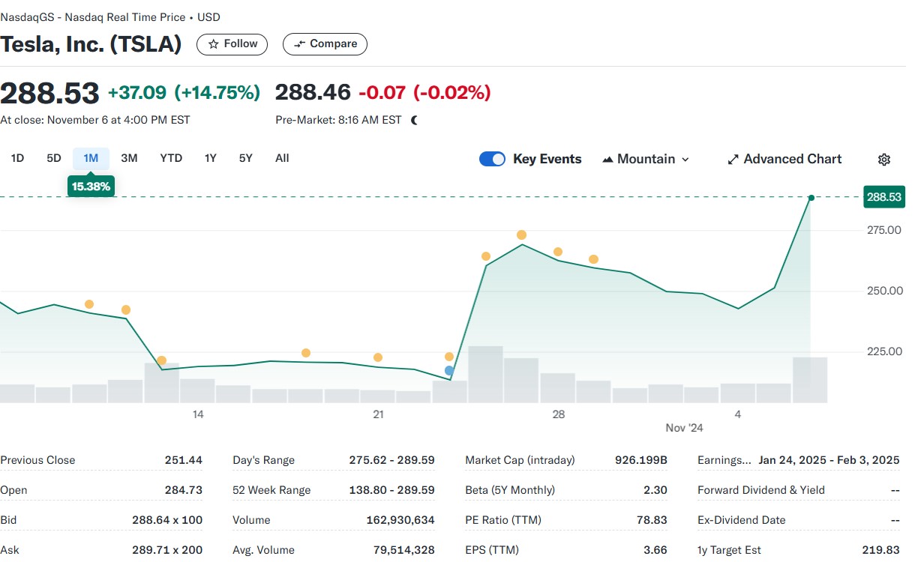
Task: Open the Advanced Chart link
Action: point(784,159)
